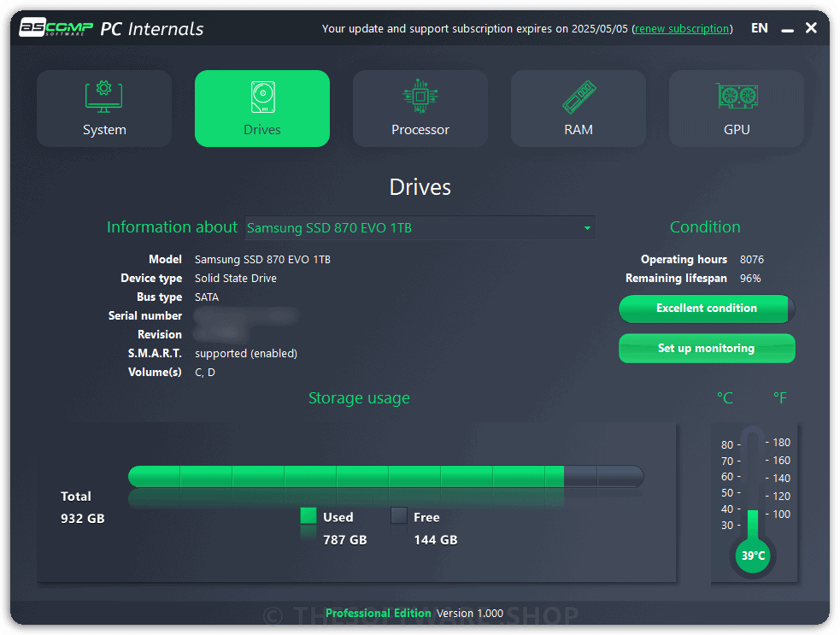This screenshot has height=635, width=840.
Task: Click the Volume(s) value C, D
Action: click(x=204, y=373)
